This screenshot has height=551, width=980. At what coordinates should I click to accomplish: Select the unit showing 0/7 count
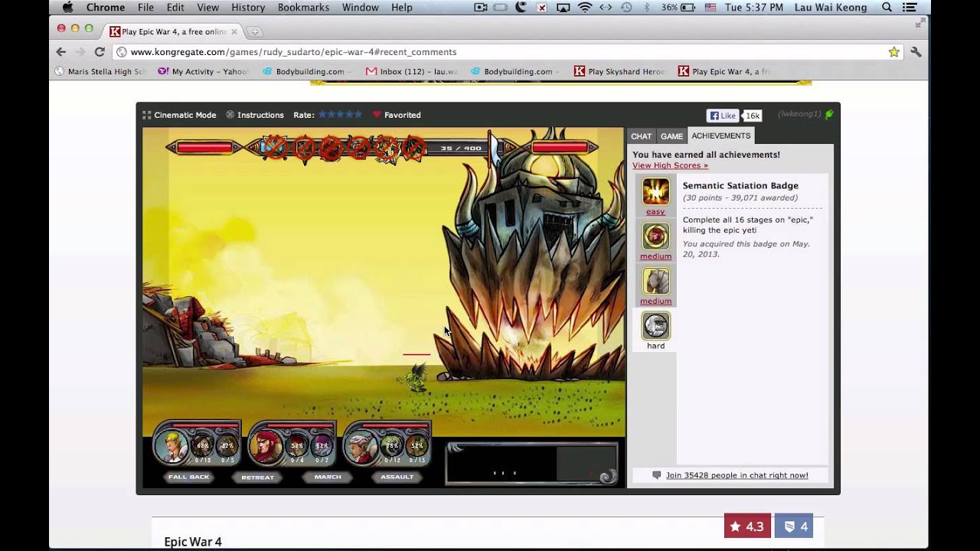[322, 445]
